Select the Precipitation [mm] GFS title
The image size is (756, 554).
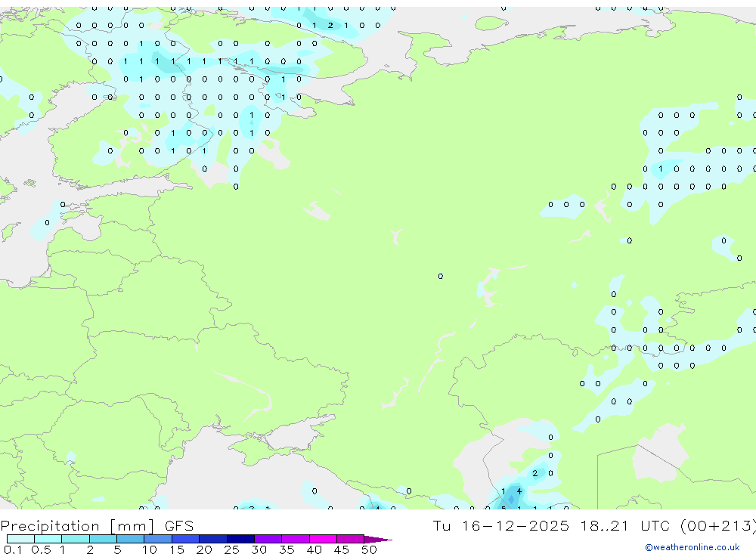(x=97, y=526)
